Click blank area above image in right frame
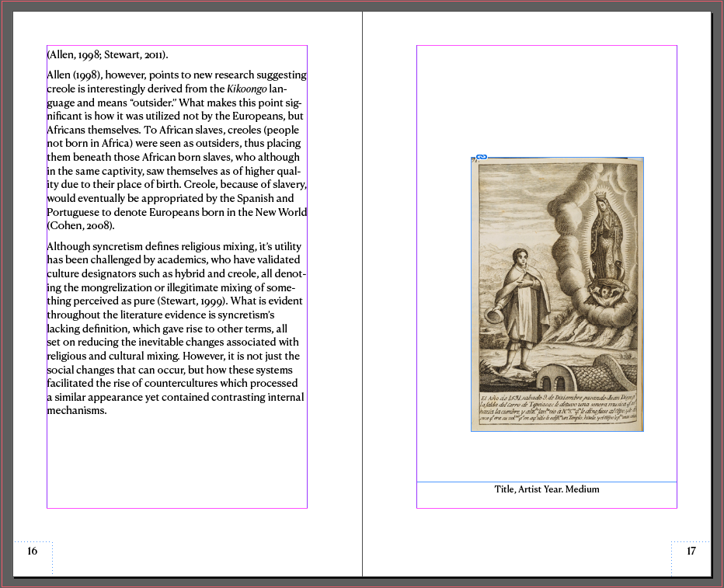 coord(546,101)
